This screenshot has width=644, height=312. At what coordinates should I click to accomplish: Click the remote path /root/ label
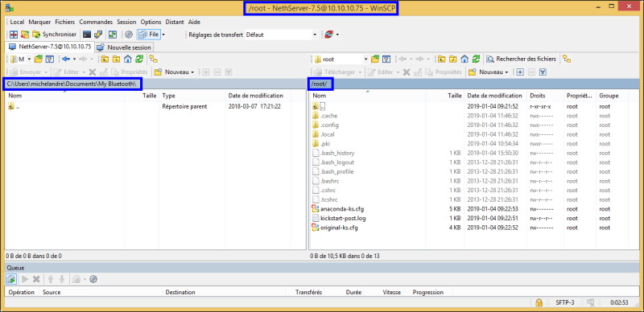tap(320, 84)
